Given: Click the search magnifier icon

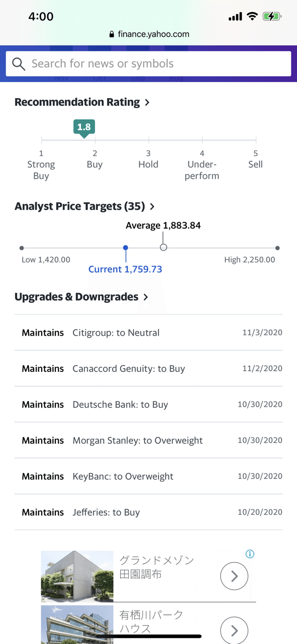Looking at the screenshot, I should click(19, 64).
